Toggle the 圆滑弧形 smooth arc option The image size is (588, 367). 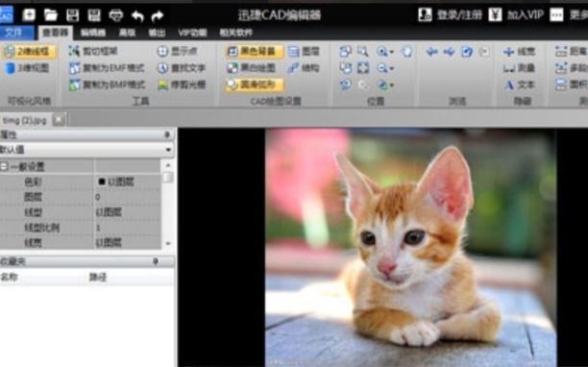(255, 86)
